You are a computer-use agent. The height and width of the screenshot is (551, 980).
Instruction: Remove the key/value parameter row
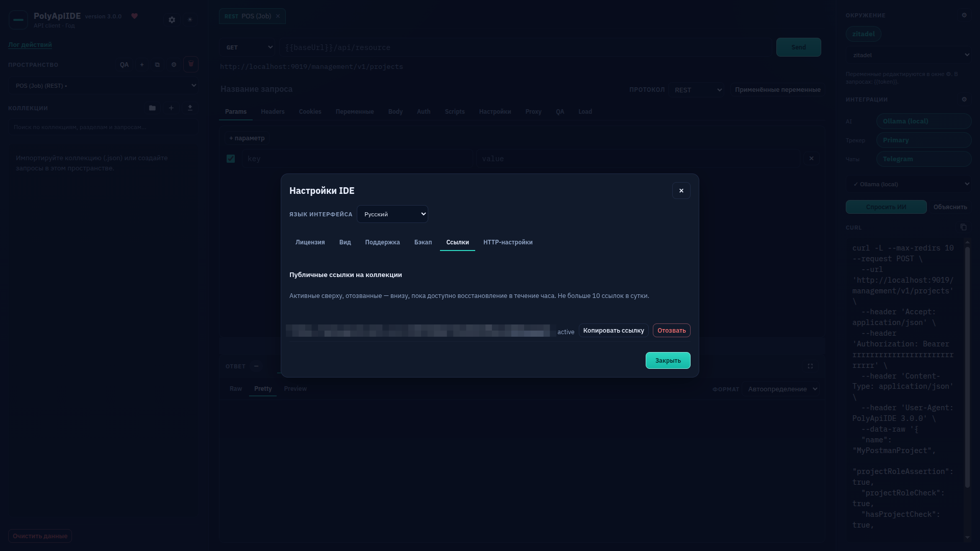tap(812, 159)
